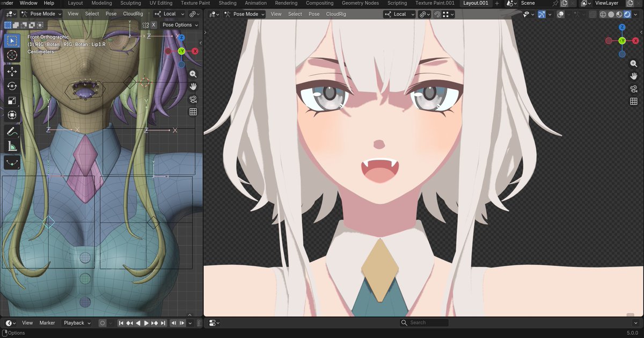Pick the Breakdowner pose tool
Image resolution: width=644 pixels, height=338 pixels.
coord(12,162)
